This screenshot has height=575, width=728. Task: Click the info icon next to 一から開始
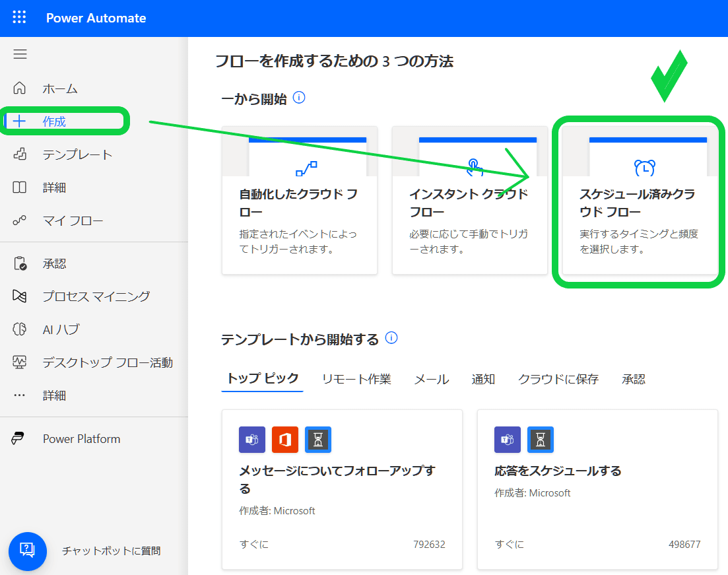tap(300, 97)
